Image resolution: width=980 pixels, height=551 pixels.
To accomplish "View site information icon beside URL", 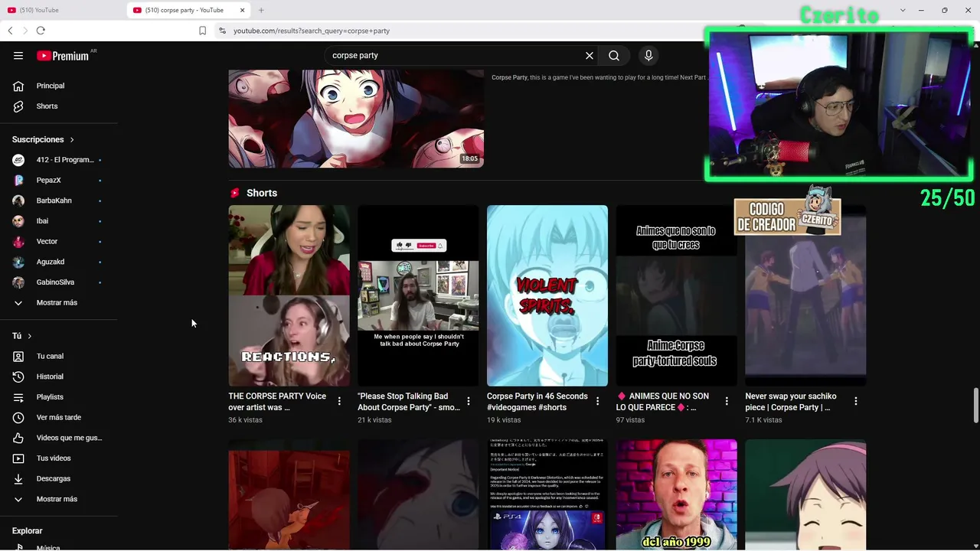I will 222,31.
